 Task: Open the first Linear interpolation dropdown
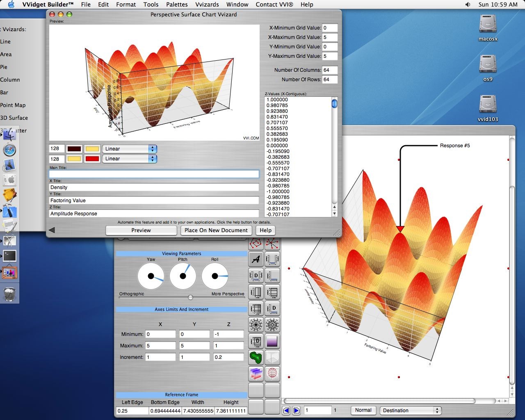click(x=129, y=149)
